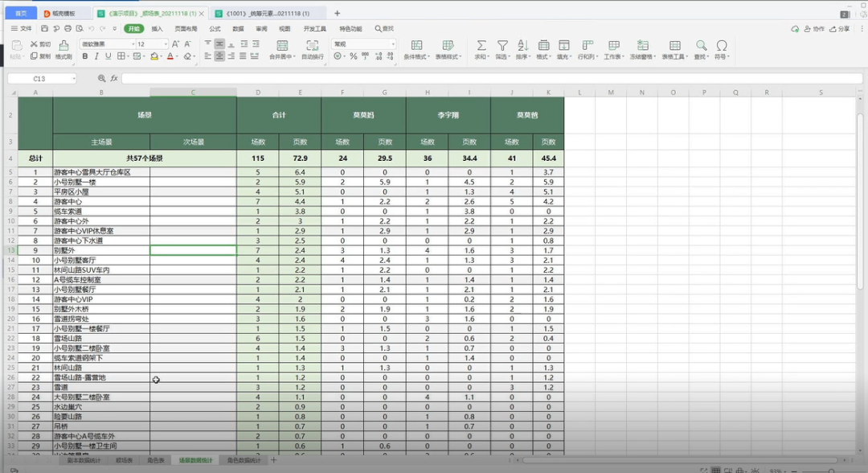Click the 自动换行 wrap text icon
The image size is (868, 473).
click(312, 45)
